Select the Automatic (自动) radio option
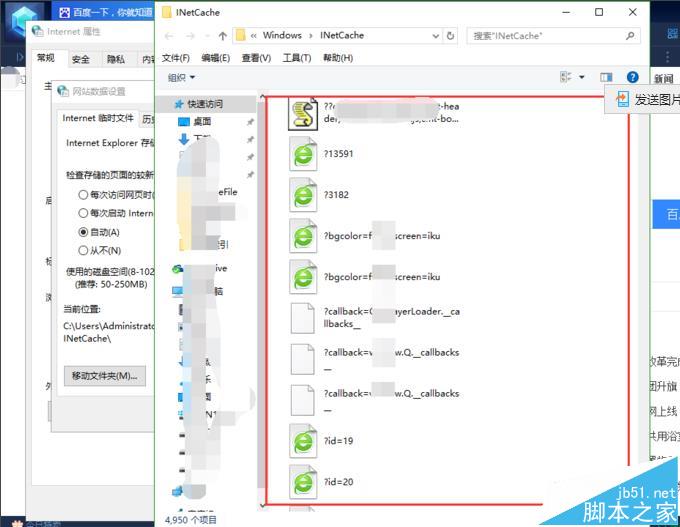This screenshot has width=680, height=527. point(83,232)
